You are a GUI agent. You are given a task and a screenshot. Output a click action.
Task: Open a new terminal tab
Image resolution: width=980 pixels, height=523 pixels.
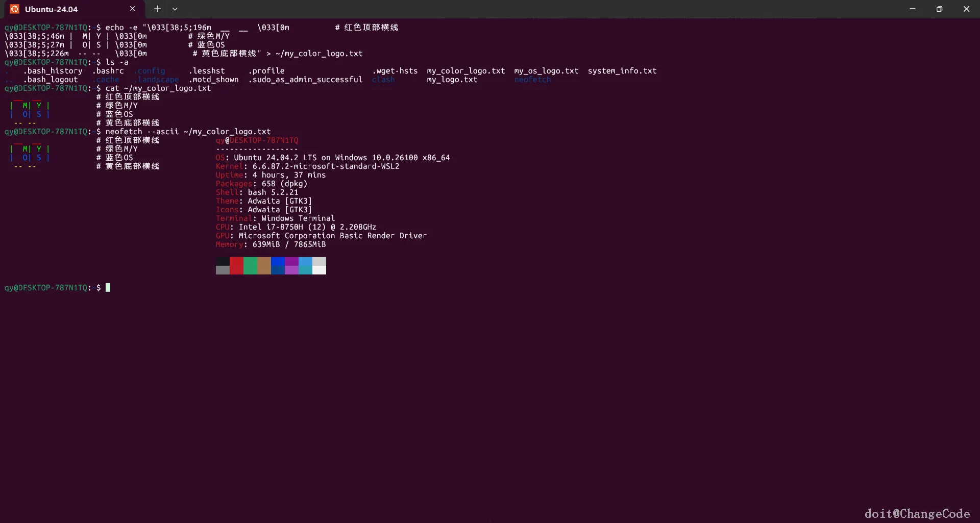(157, 9)
